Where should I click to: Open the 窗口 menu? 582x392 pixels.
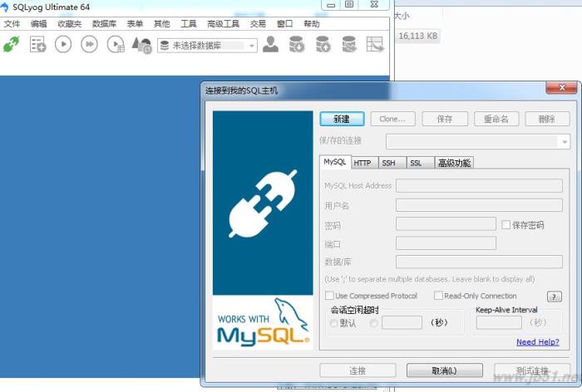click(x=284, y=24)
